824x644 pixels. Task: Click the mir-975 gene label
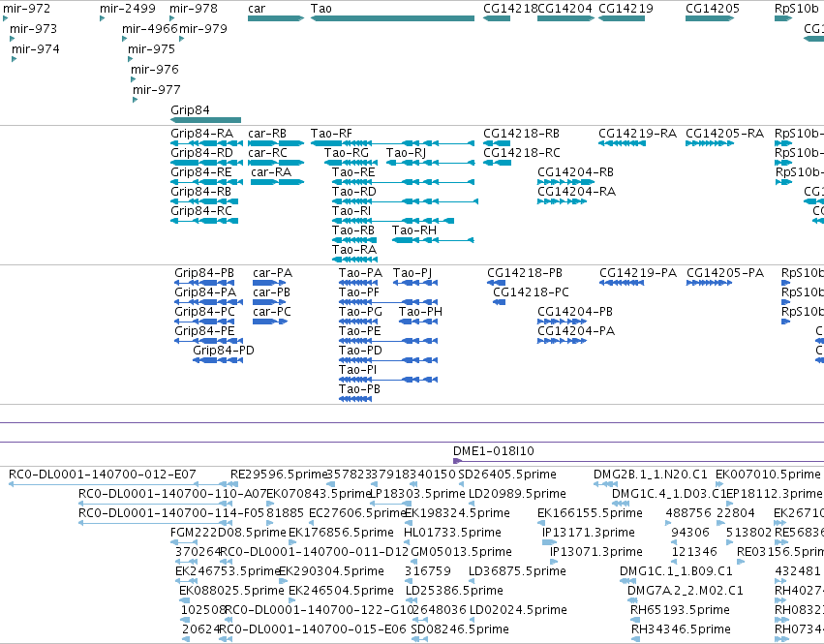pyautogui.click(x=151, y=49)
